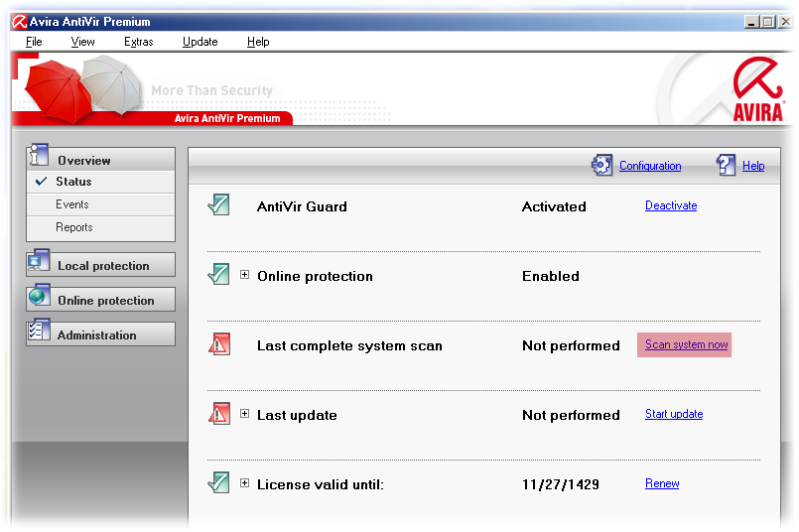The height and width of the screenshot is (532, 799).
Task: Expand the License valid until details
Action: coord(244,482)
